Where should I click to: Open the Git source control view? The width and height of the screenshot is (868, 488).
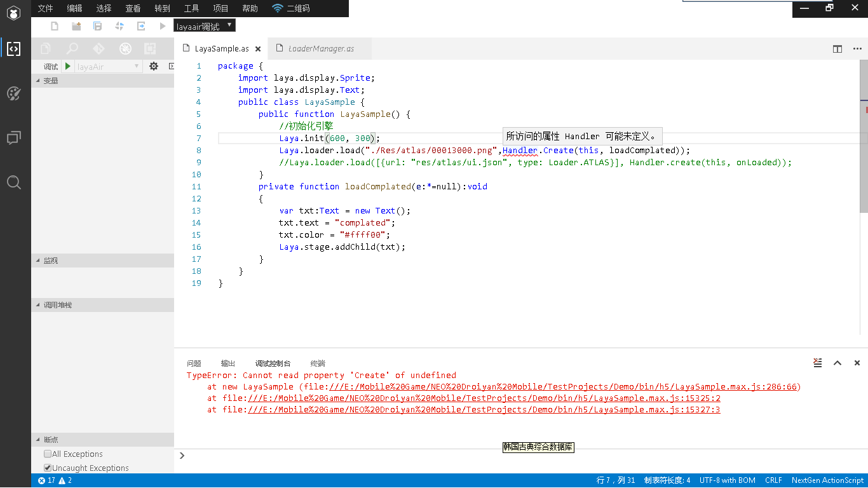click(x=98, y=49)
